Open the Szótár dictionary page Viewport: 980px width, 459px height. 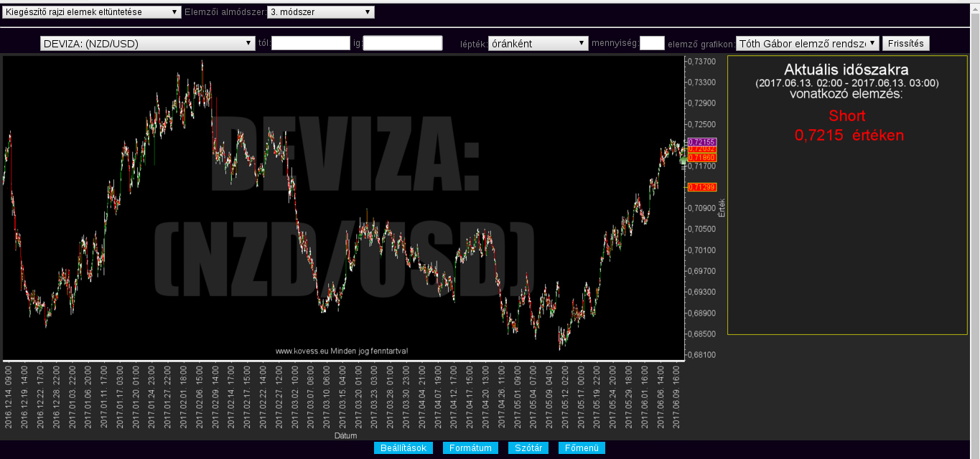(x=528, y=448)
